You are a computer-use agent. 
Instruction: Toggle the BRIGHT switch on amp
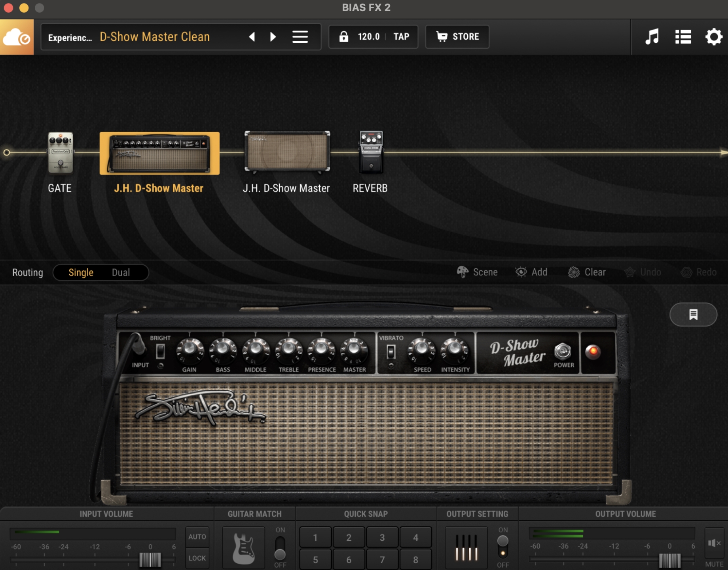pos(160,351)
